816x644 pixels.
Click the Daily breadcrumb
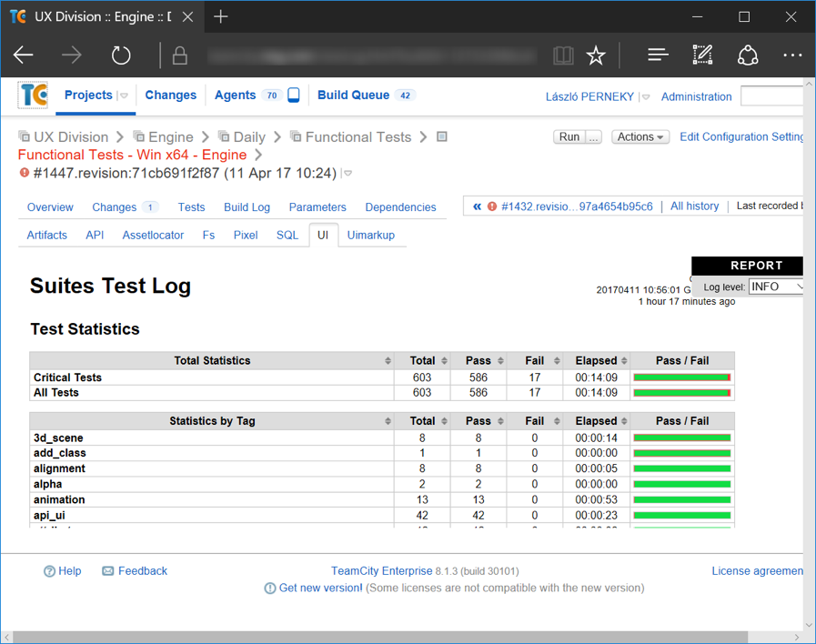pos(249,136)
